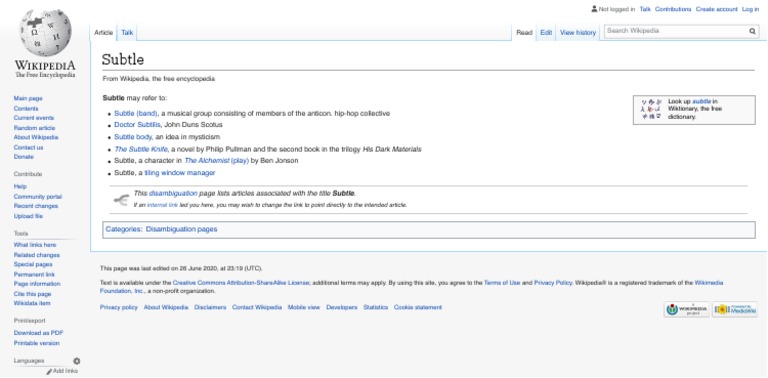Viewport: 768px width, 378px height.
Task: Open footer Privacy policy link
Action: [x=119, y=307]
